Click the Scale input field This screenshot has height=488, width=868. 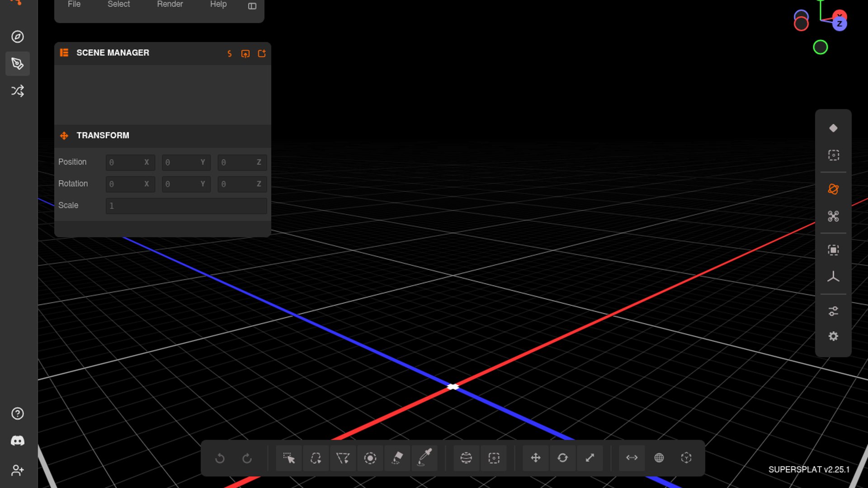pos(186,206)
